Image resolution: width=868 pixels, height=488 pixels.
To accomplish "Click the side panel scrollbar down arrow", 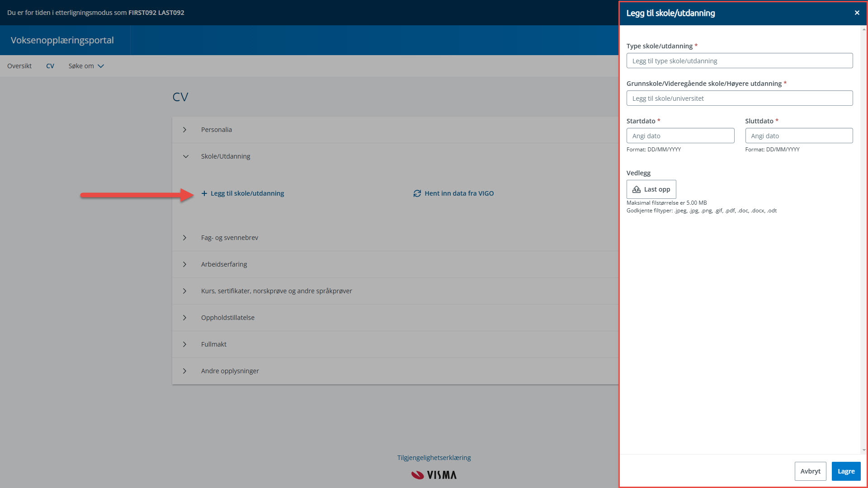I will [x=863, y=450].
